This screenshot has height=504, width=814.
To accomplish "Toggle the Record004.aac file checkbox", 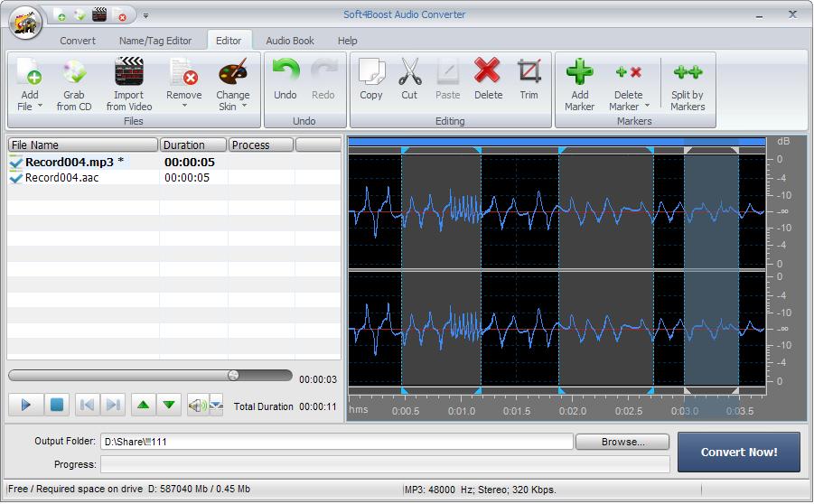I will pyautogui.click(x=15, y=178).
